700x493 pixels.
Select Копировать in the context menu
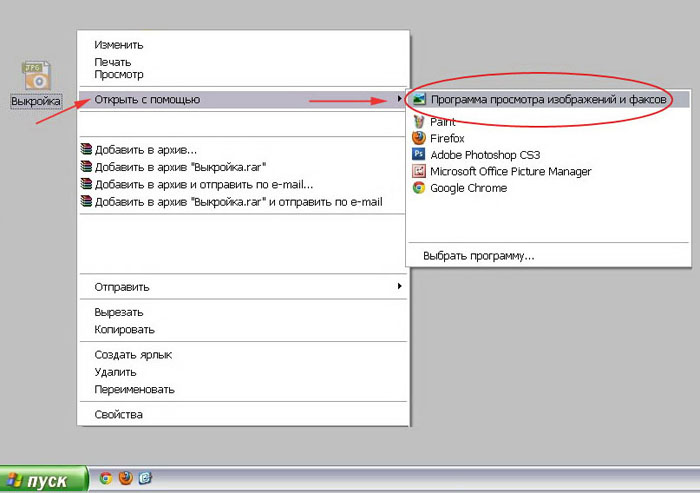[124, 329]
